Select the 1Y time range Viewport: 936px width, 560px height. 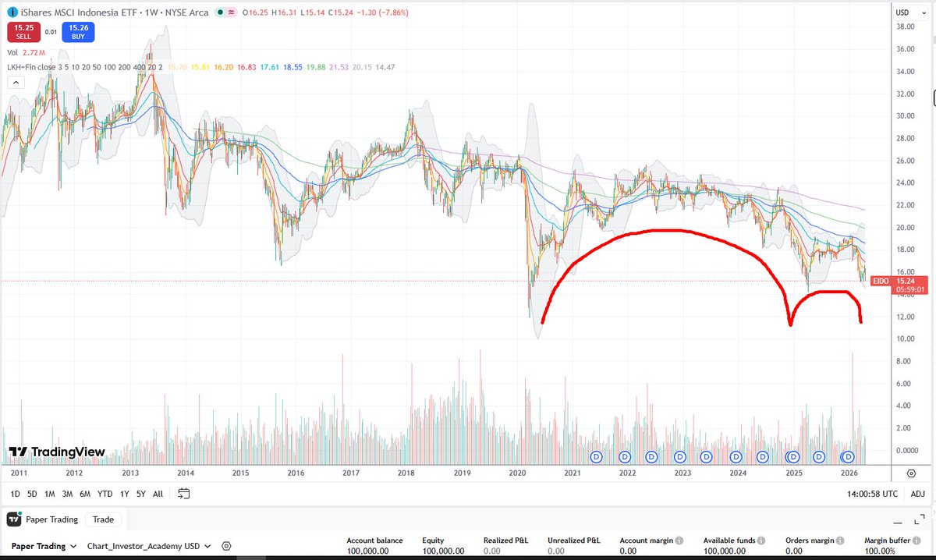pyautogui.click(x=125, y=494)
